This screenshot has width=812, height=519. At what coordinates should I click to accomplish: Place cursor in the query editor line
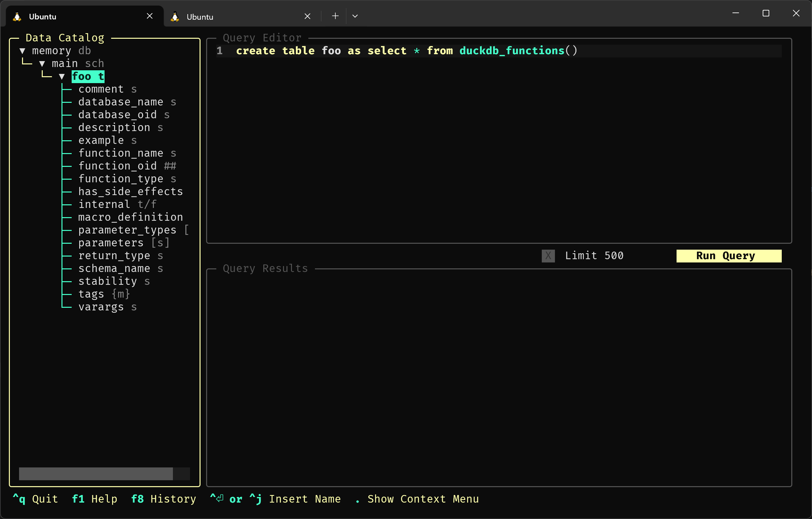pyautogui.click(x=405, y=51)
